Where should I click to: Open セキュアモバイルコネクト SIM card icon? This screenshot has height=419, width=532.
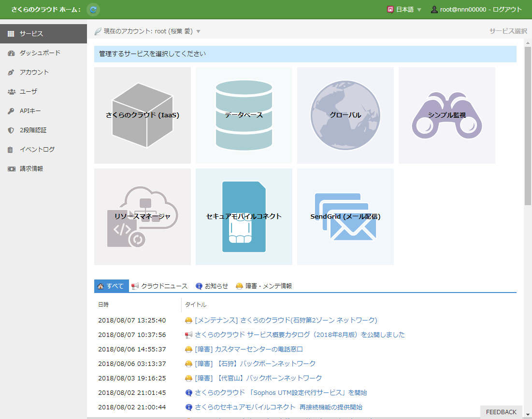[x=243, y=216]
